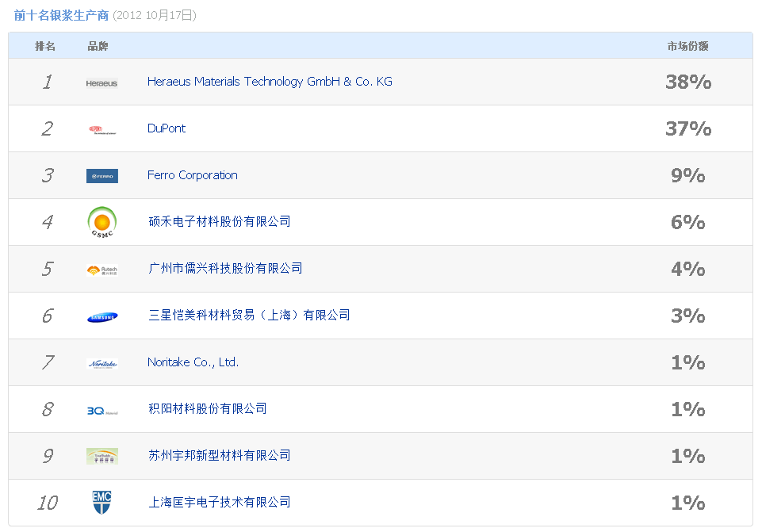The image size is (762, 532).
Task: Open the 硕禾电子材料股份有限公司 link
Action: coord(220,221)
